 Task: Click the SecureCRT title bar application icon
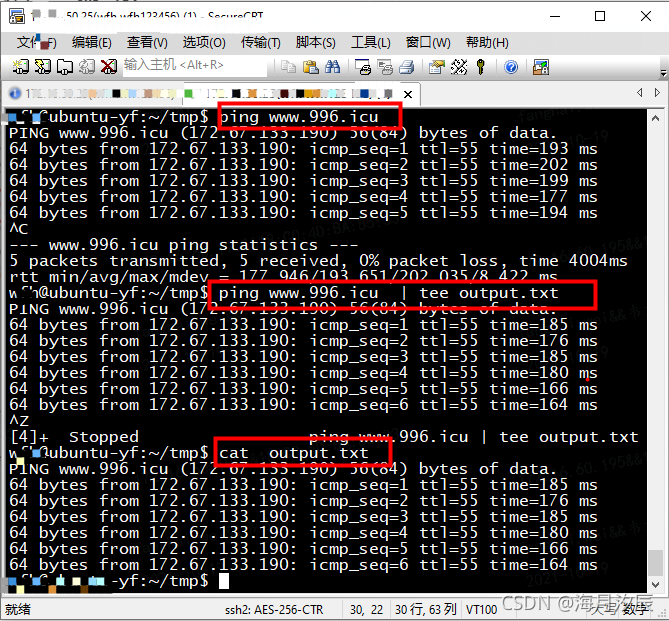[x=17, y=16]
